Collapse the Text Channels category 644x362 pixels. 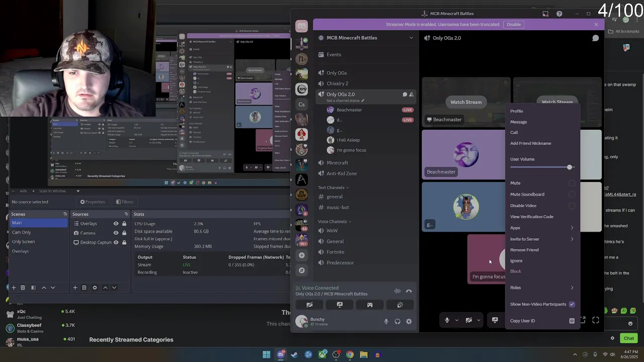(333, 188)
